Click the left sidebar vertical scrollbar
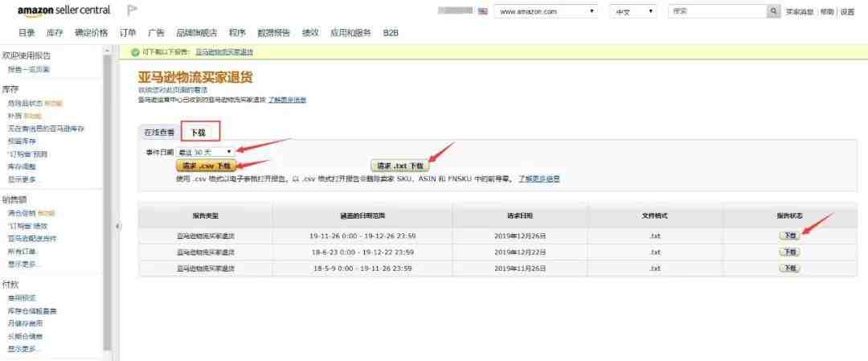Image resolution: width=868 pixels, height=361 pixels. click(107, 201)
